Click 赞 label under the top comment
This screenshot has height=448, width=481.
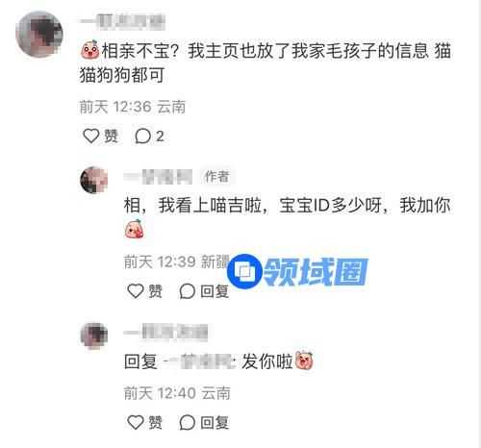111,137
